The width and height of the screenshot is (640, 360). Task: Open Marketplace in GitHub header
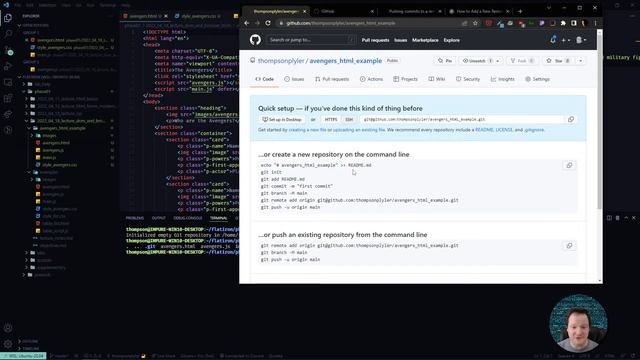tap(425, 40)
